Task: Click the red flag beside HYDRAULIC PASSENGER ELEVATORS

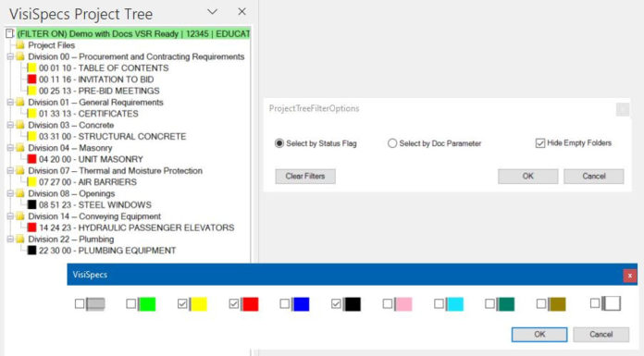Action: 31,227
